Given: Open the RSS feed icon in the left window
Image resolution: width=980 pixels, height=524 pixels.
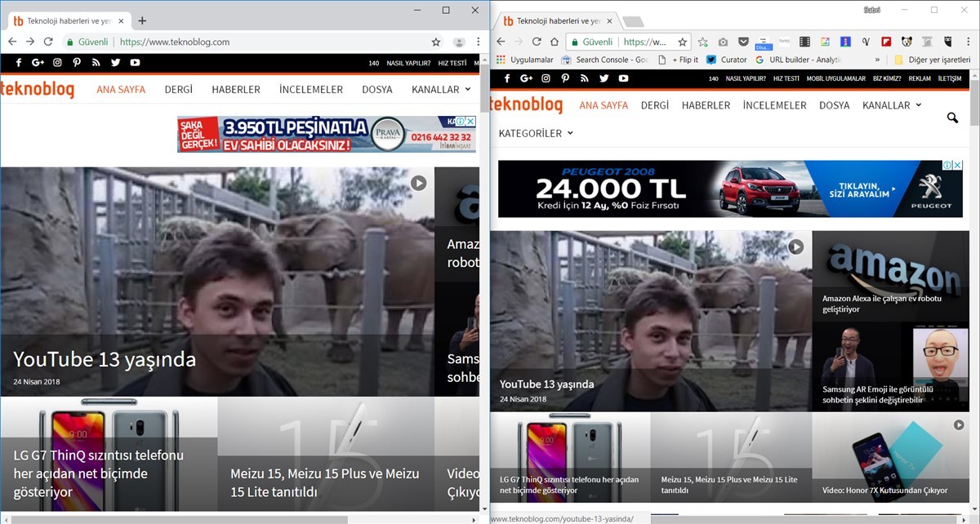Looking at the screenshot, I should 96,63.
